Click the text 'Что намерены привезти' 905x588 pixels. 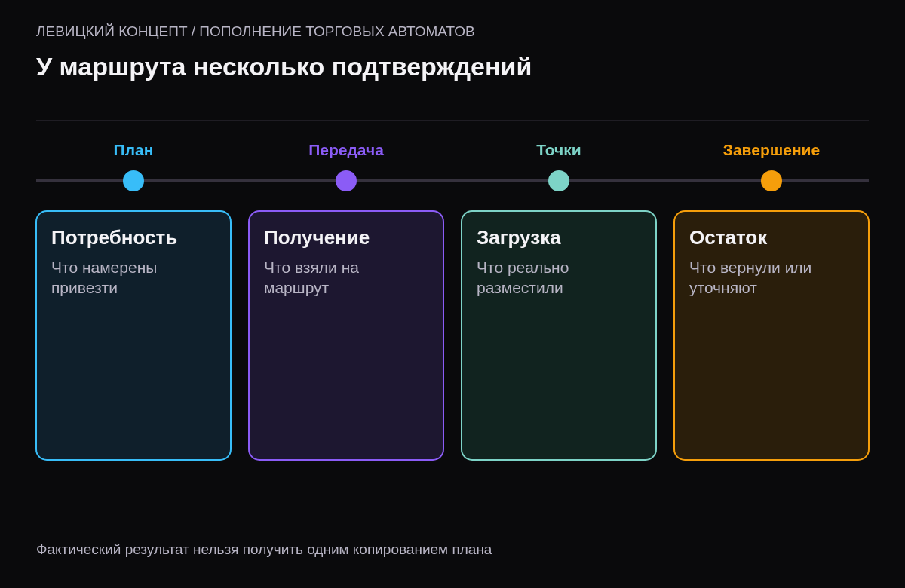pos(104,277)
